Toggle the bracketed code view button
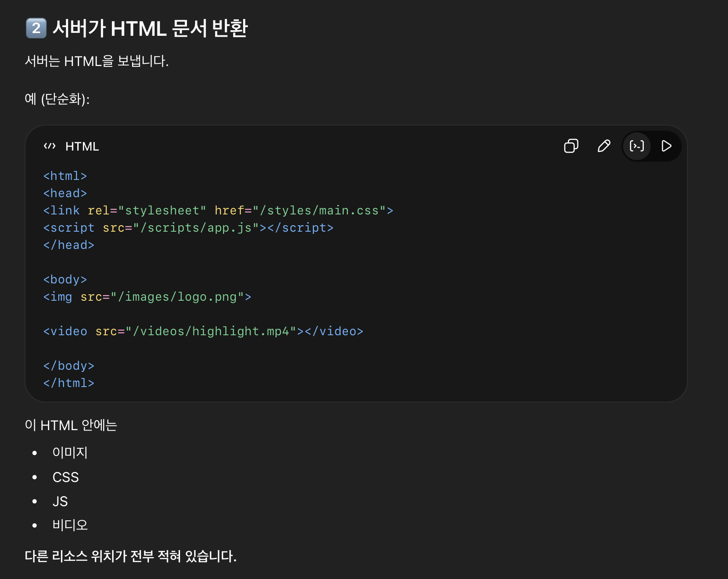The image size is (728, 579). click(x=637, y=146)
